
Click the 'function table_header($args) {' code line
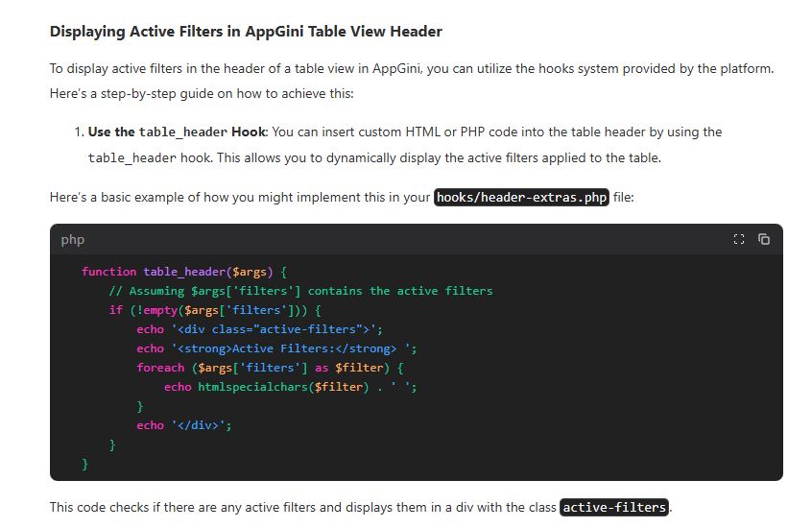(x=184, y=272)
